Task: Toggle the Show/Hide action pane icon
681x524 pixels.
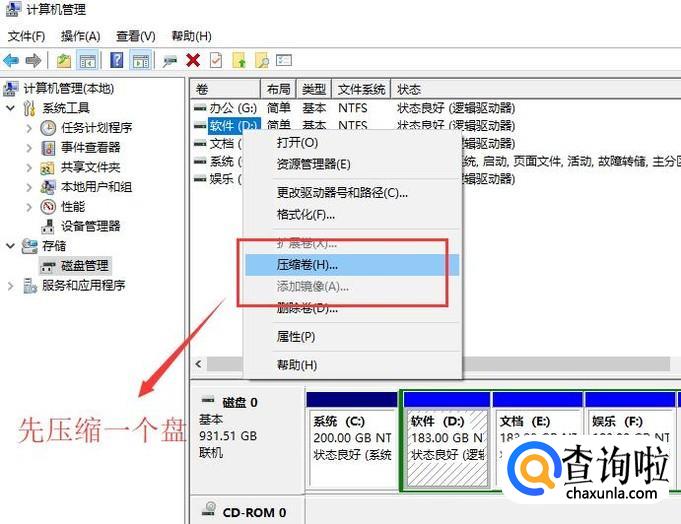Action: click(140, 60)
